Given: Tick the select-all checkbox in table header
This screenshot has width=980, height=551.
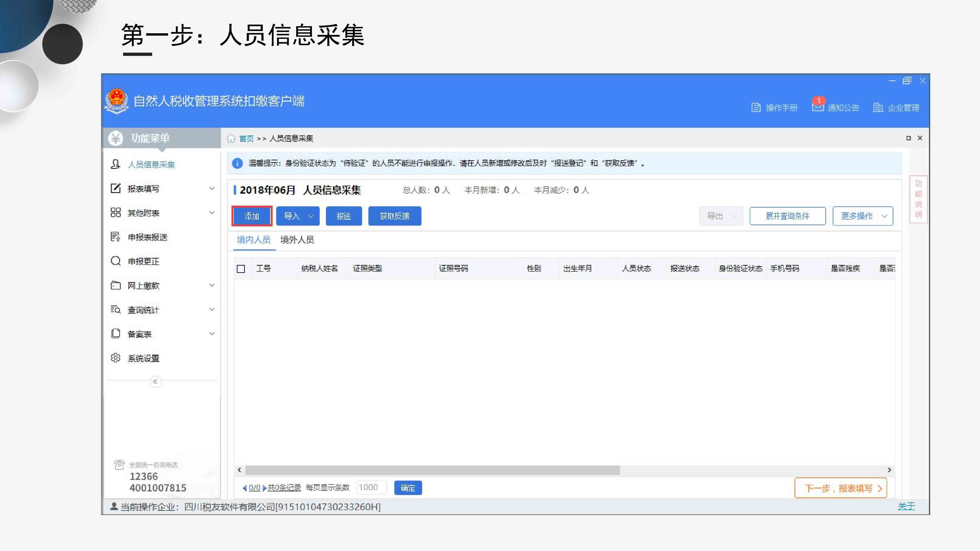Looking at the screenshot, I should pyautogui.click(x=241, y=269).
